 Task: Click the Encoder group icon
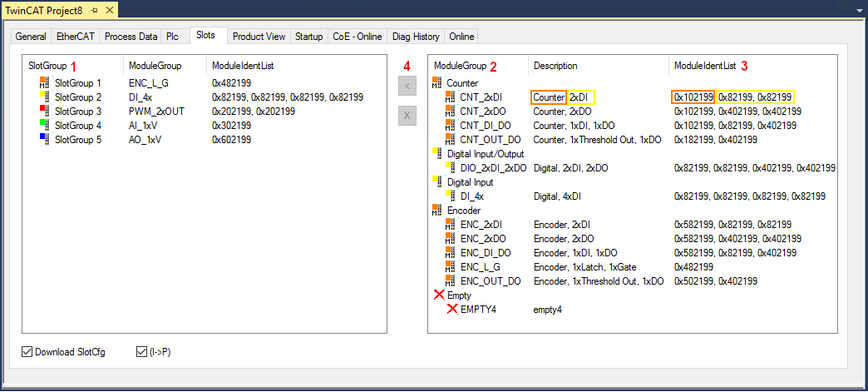click(x=437, y=210)
